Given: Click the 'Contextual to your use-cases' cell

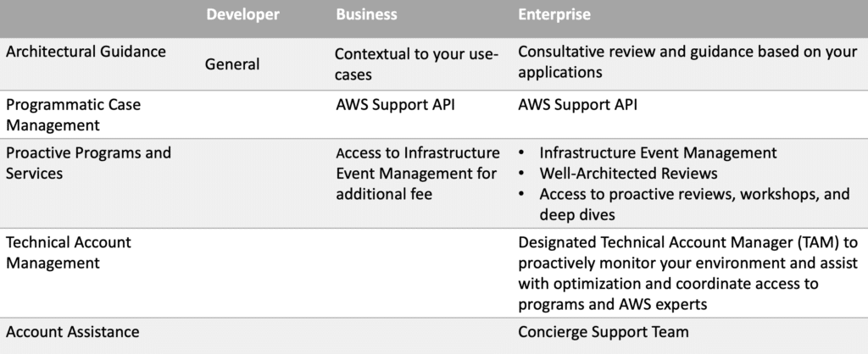Looking at the screenshot, I should tap(417, 64).
